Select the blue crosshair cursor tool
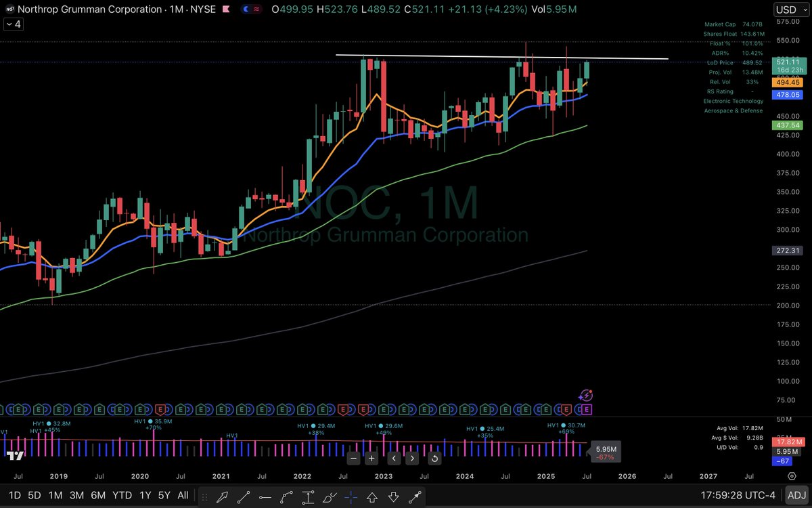This screenshot has height=508, width=812. (x=351, y=496)
